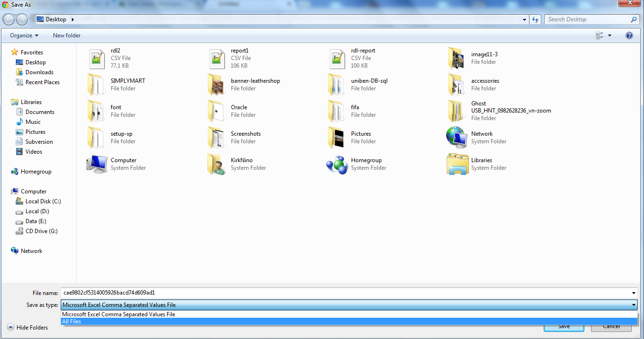
Task: Click the File name input field
Action: (x=345, y=293)
